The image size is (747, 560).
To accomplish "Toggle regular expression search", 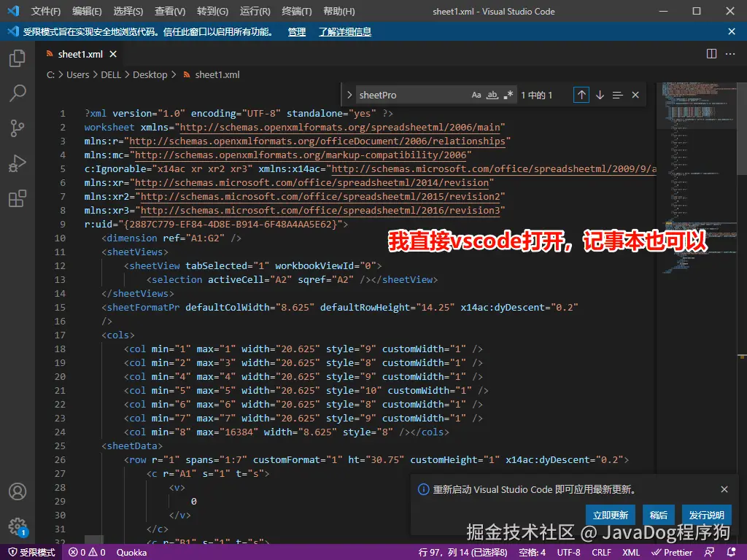I will (x=508, y=95).
